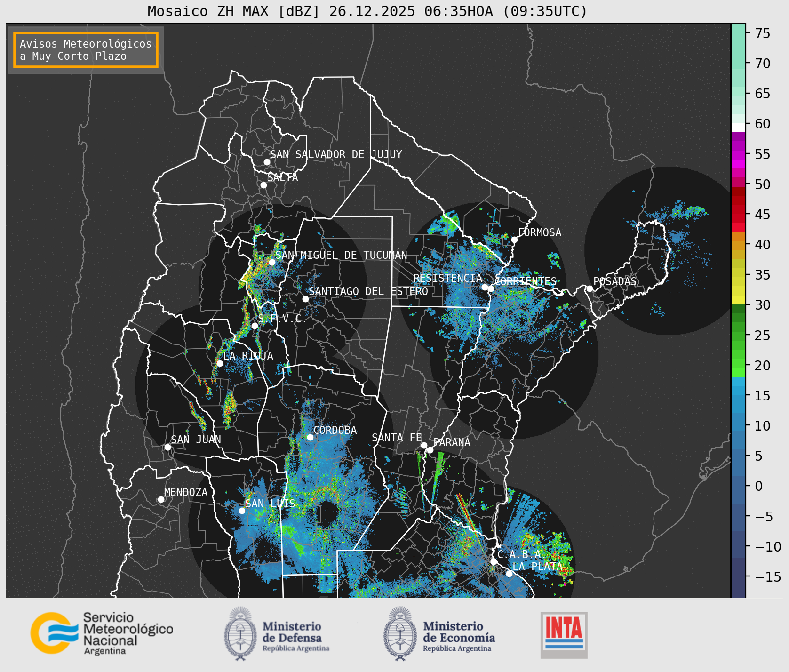Click the white 60 dBZ color band
The image size is (789, 672).
pyautogui.click(x=738, y=128)
